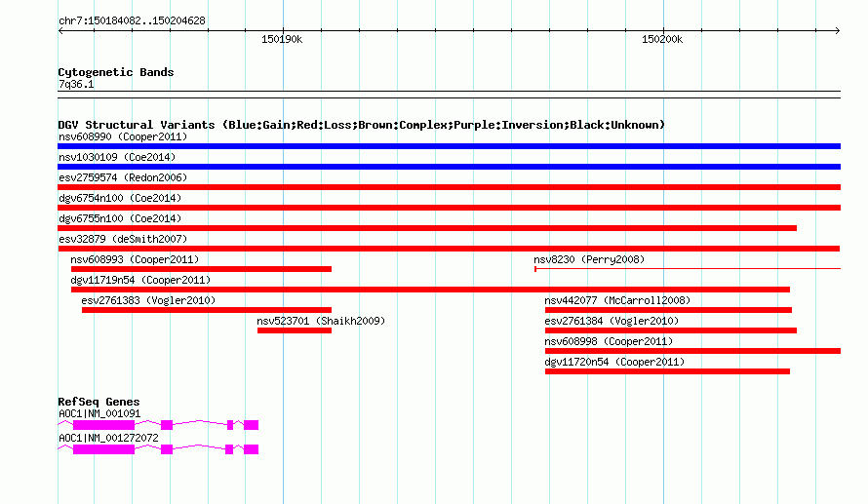Open the esv2761383 (Vogler2010) variant bar

point(207,310)
